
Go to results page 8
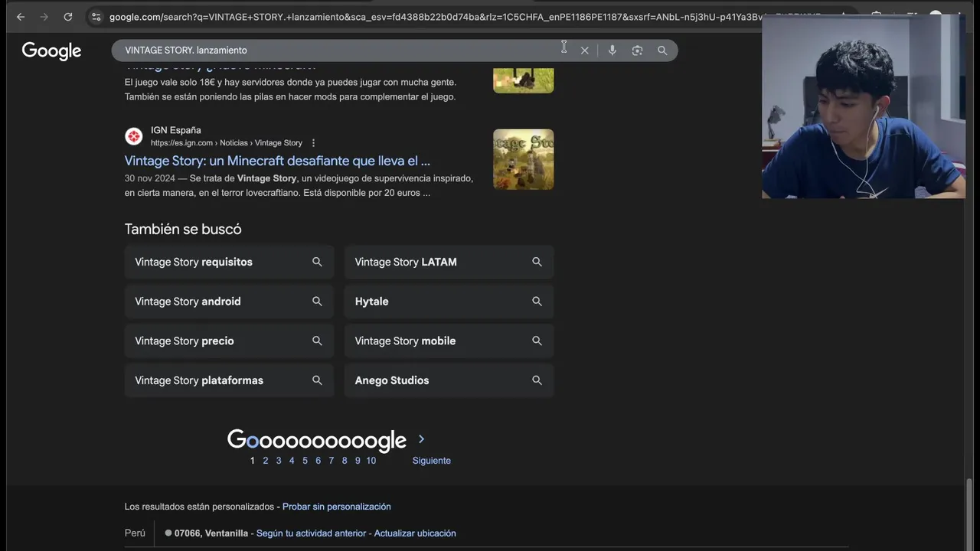(345, 461)
